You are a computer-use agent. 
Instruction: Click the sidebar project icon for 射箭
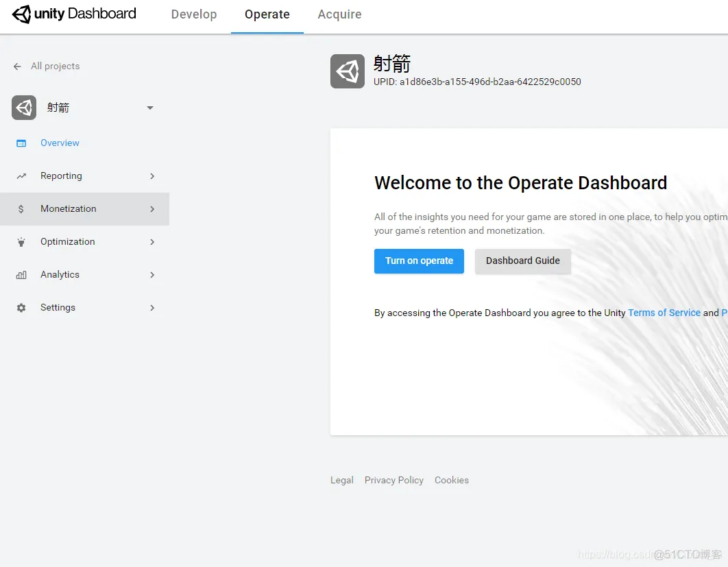24,108
